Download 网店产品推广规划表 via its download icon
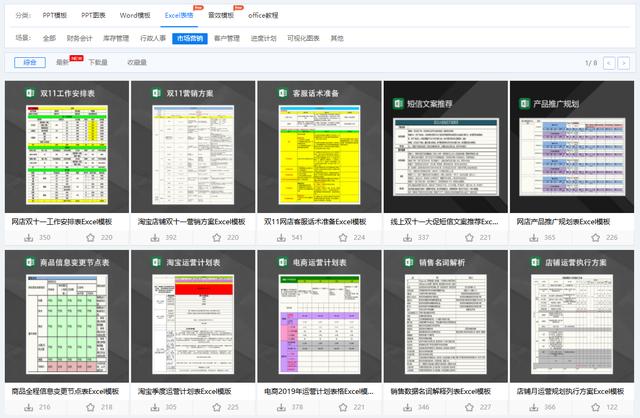The image size is (640, 418). (534, 238)
